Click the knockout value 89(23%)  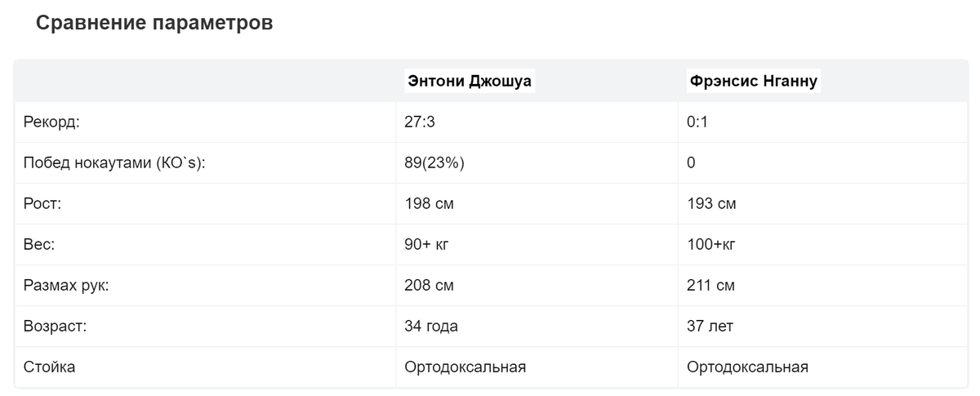(434, 163)
